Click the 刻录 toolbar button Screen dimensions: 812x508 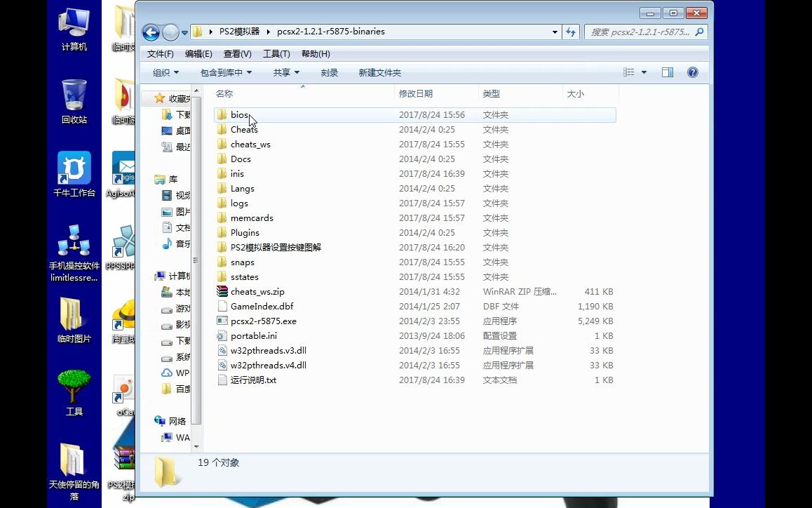329,72
